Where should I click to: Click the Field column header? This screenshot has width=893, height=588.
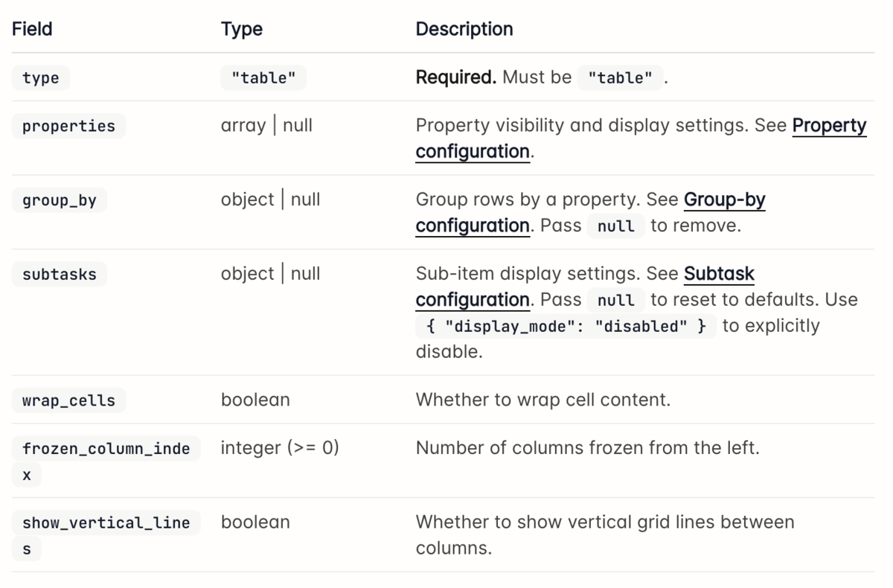[32, 29]
